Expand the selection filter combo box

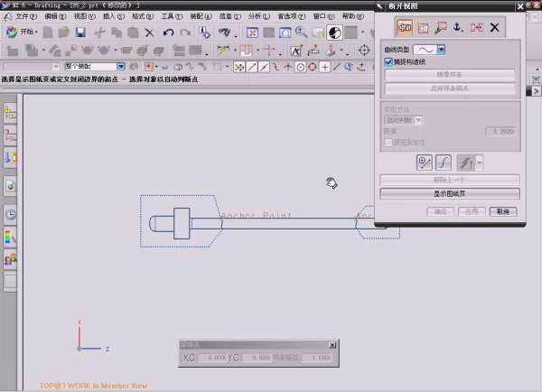[x=121, y=67]
